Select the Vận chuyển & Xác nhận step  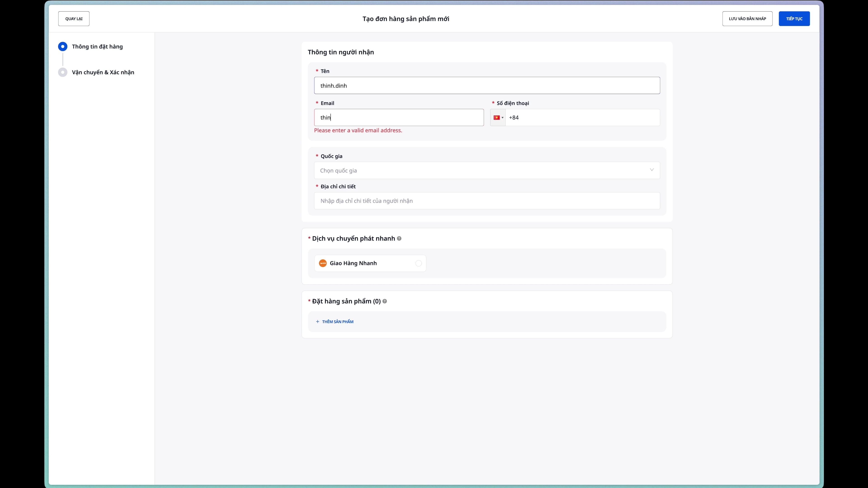103,72
